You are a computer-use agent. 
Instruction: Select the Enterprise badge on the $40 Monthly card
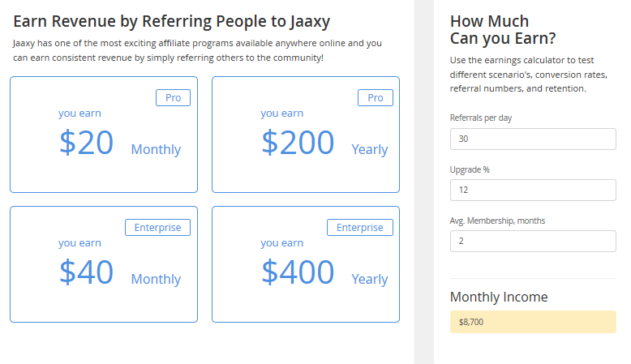[x=157, y=227]
